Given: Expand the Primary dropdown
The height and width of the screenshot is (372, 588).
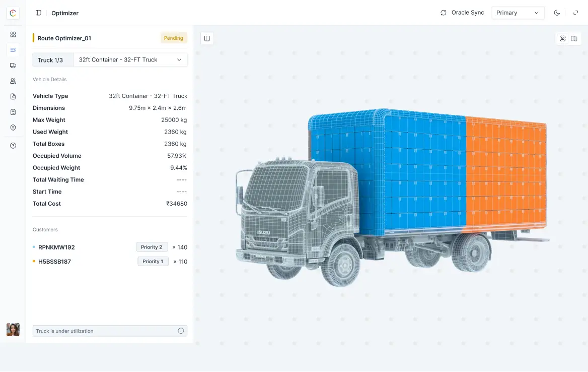Looking at the screenshot, I should pyautogui.click(x=518, y=13).
